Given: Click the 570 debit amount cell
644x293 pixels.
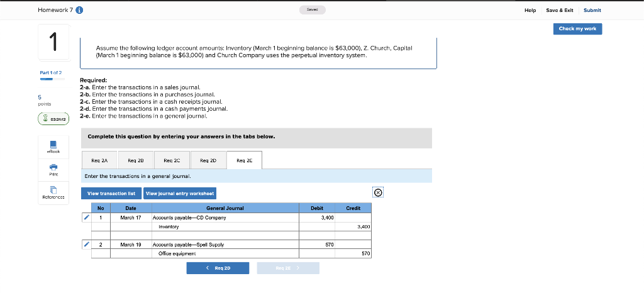Looking at the screenshot, I should coord(317,245).
